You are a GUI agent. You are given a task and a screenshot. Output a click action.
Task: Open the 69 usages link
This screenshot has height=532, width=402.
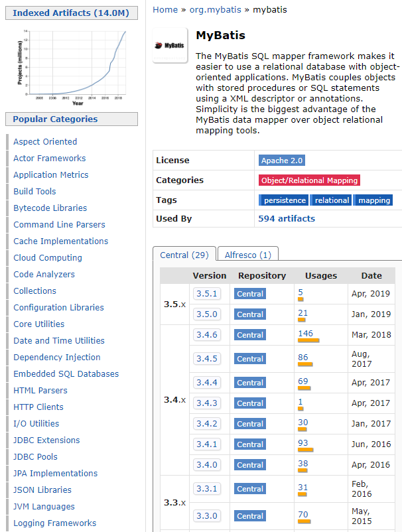click(x=303, y=381)
